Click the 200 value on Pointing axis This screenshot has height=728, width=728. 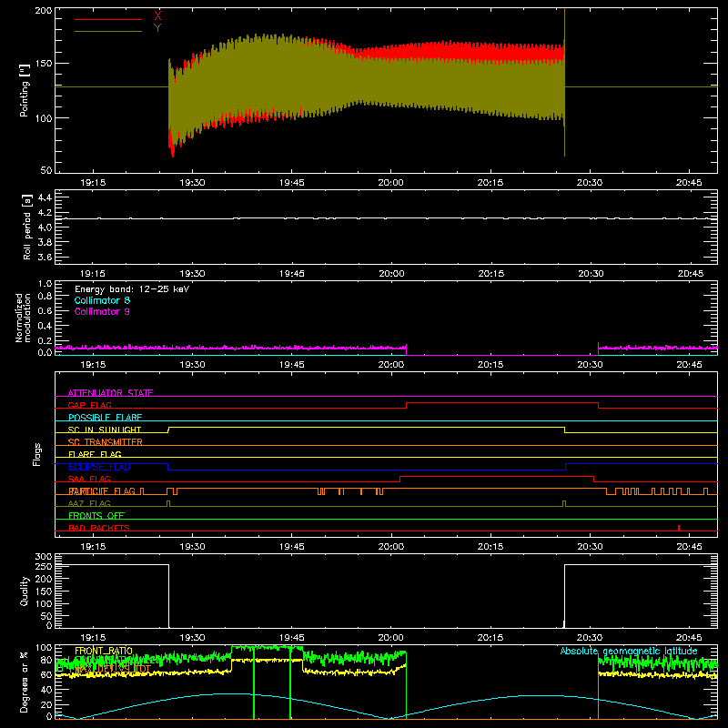point(44,10)
